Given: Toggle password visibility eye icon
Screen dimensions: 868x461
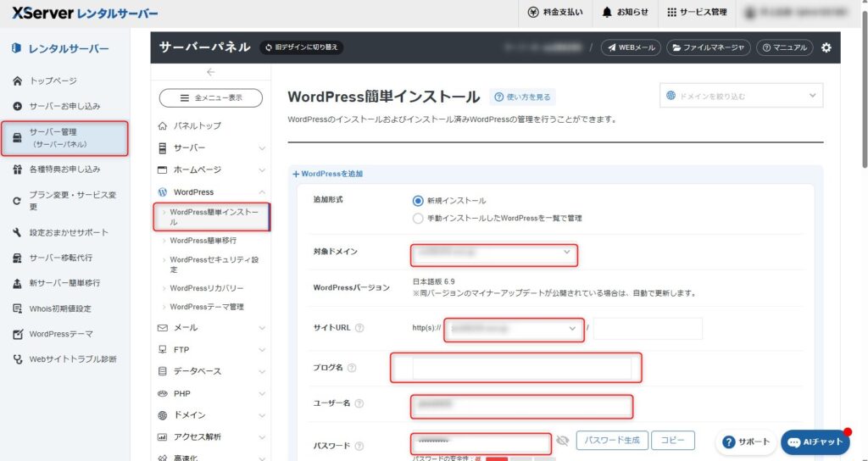Looking at the screenshot, I should coord(562,441).
